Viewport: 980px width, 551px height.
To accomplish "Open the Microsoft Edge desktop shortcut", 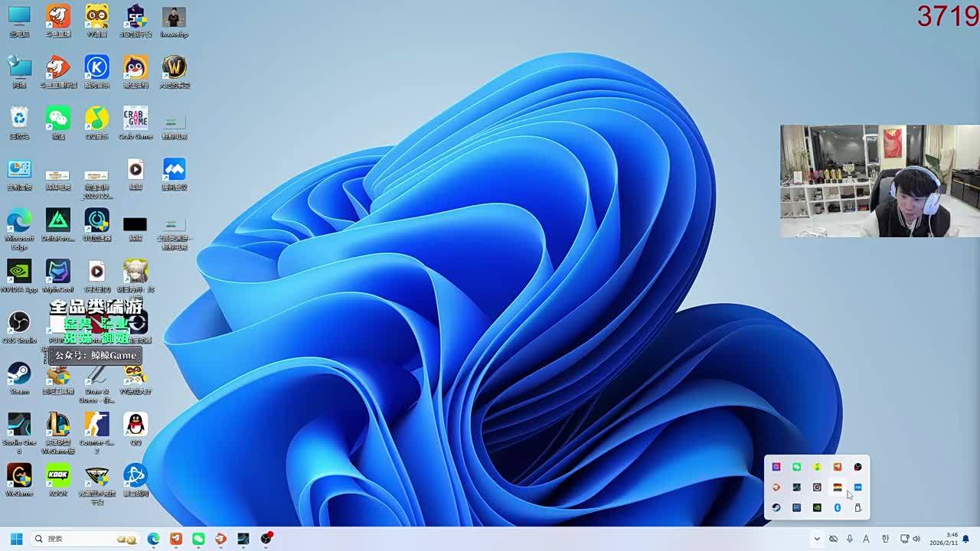I will [x=19, y=221].
